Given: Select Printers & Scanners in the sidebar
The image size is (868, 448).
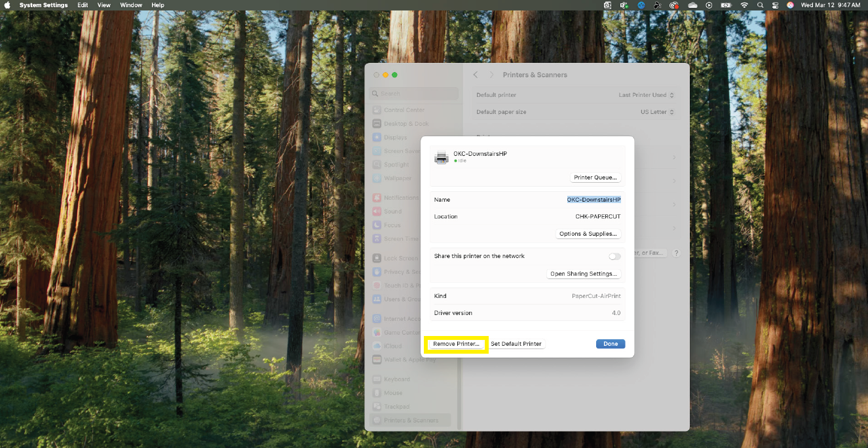Looking at the screenshot, I should (411, 420).
